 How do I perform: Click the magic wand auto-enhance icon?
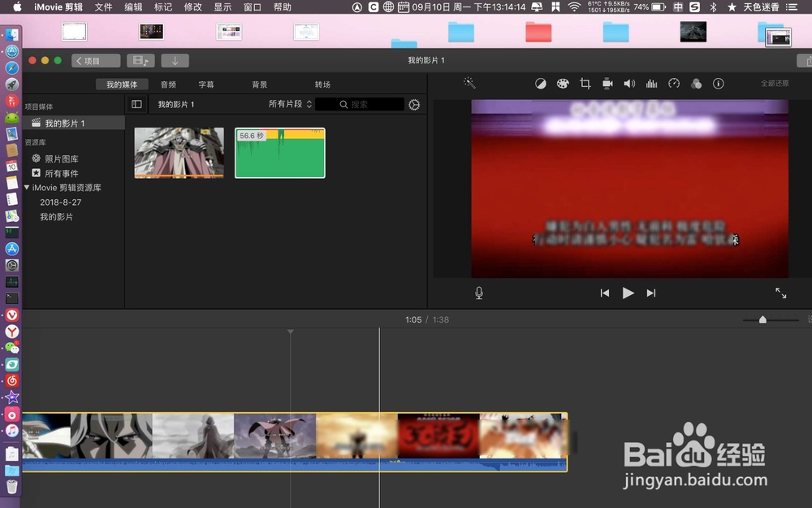(x=469, y=83)
